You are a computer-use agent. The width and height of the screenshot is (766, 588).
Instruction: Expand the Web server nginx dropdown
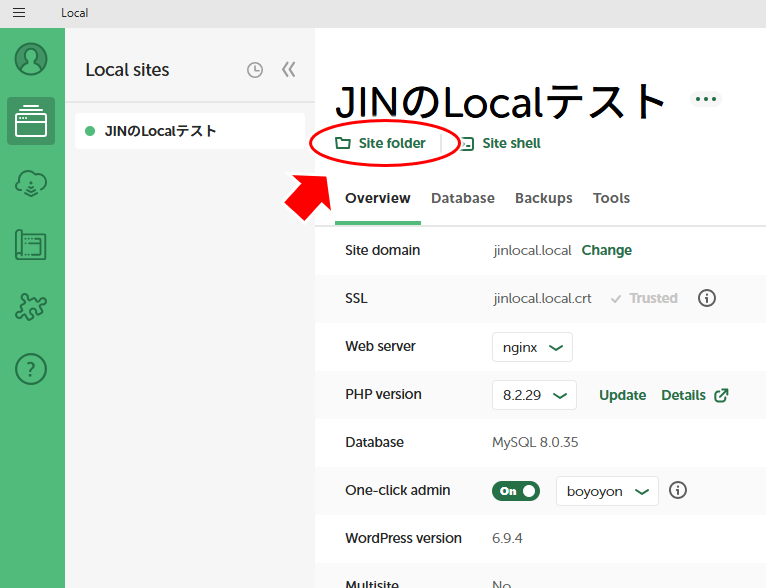point(532,347)
